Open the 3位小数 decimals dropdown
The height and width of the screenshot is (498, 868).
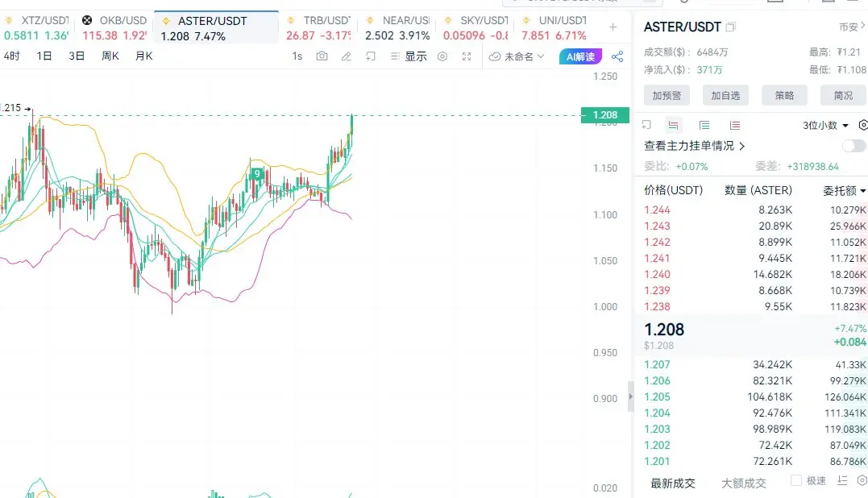825,126
